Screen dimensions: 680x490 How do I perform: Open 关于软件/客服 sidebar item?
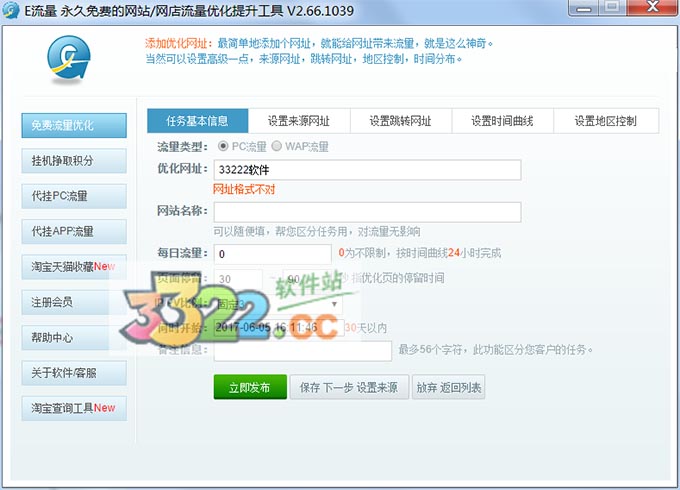click(x=74, y=373)
